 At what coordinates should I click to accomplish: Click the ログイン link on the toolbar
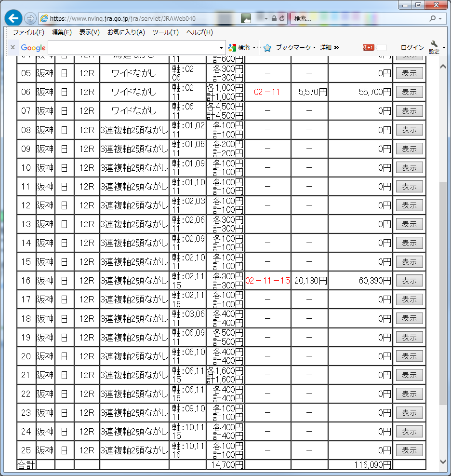pos(412,47)
